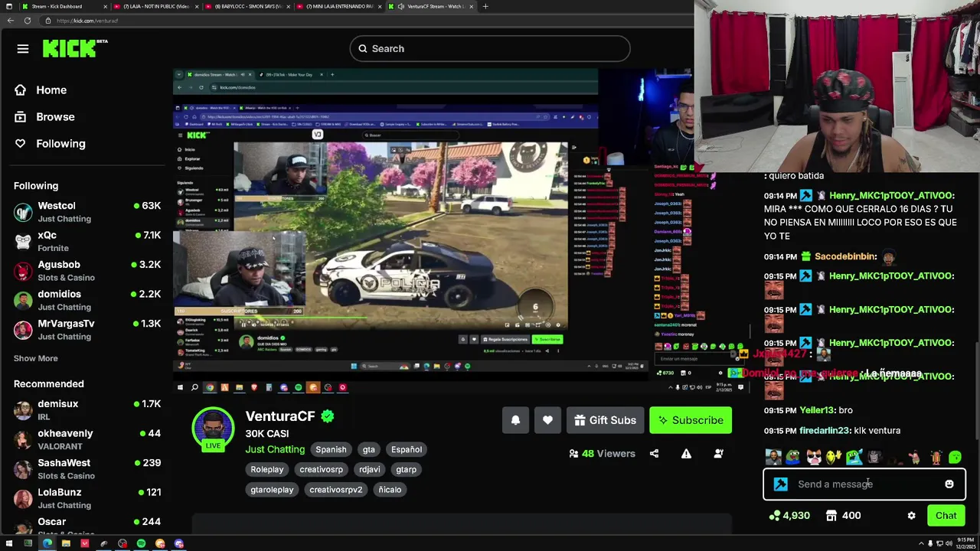This screenshot has width=980, height=551.
Task: Click the 48 Viewers count
Action: [602, 454]
